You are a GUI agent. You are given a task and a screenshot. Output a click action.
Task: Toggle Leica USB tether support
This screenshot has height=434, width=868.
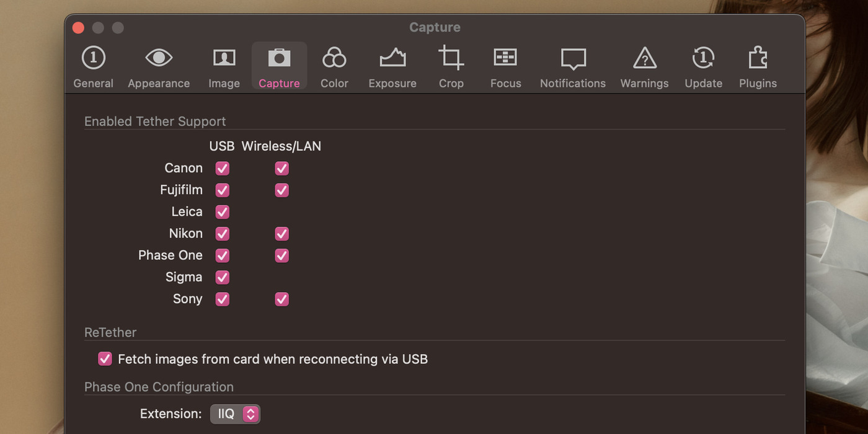tap(223, 211)
